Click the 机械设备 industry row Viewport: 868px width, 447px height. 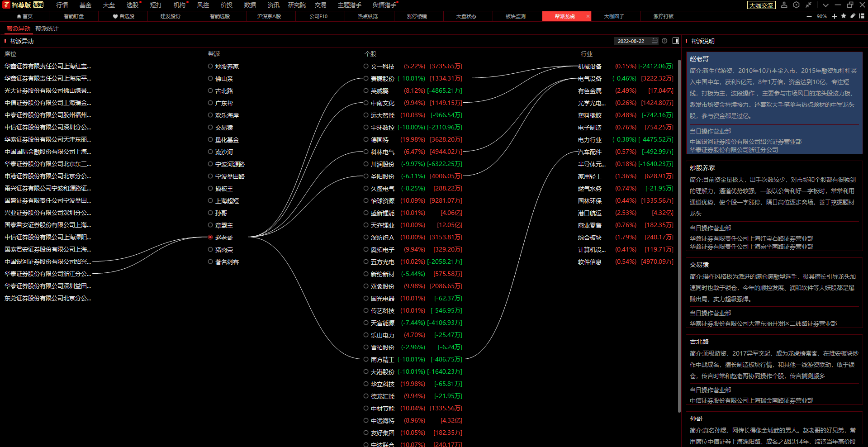(x=626, y=66)
